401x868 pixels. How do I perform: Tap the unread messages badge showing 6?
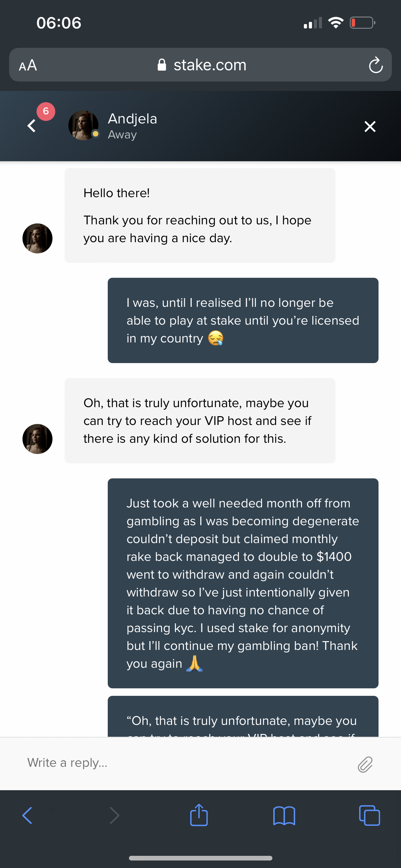pyautogui.click(x=46, y=111)
